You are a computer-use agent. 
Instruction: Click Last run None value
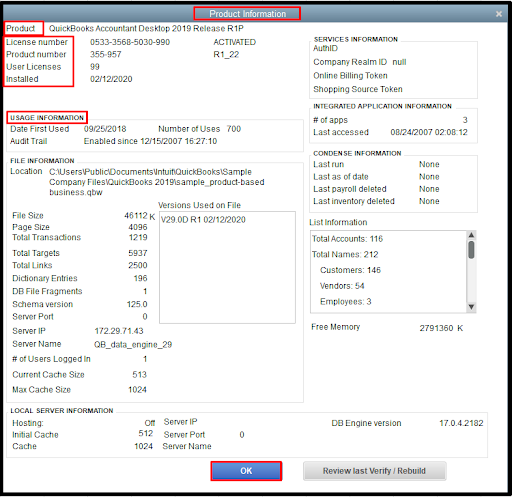(x=429, y=164)
